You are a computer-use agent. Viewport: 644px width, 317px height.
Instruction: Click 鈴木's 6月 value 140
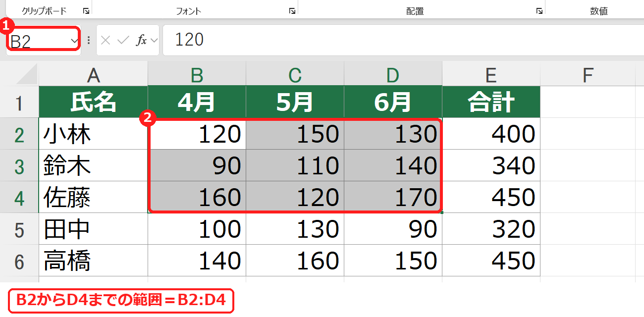(x=393, y=165)
